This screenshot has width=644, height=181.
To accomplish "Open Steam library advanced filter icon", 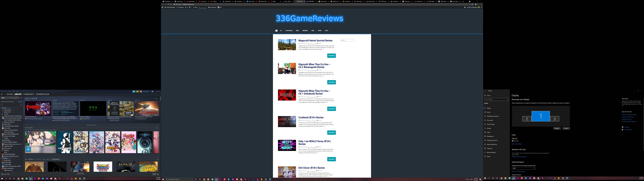I will click(x=21, y=105).
